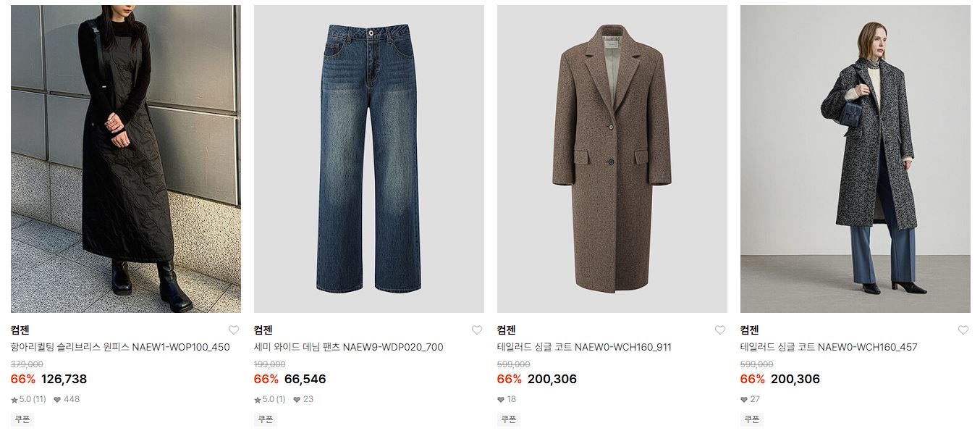Favorite the gray tailored single coat heart

(963, 330)
